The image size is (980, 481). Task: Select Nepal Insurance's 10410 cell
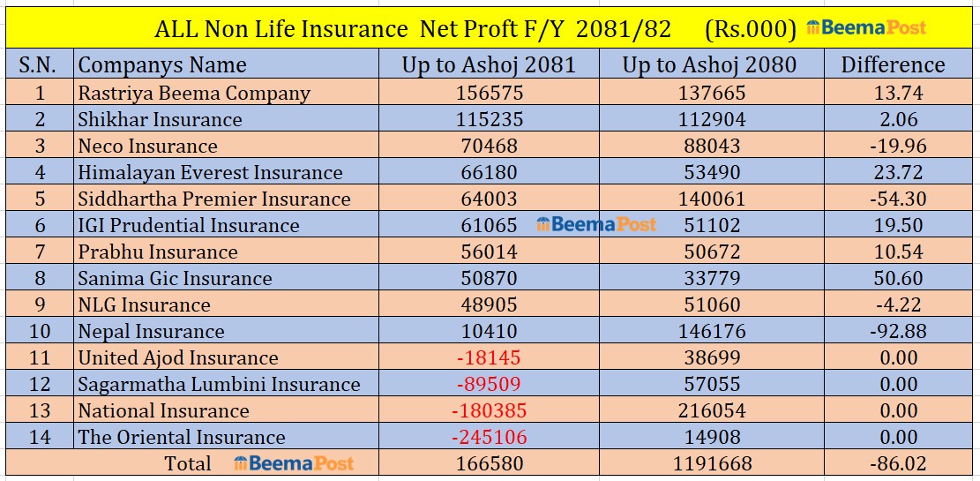point(487,331)
